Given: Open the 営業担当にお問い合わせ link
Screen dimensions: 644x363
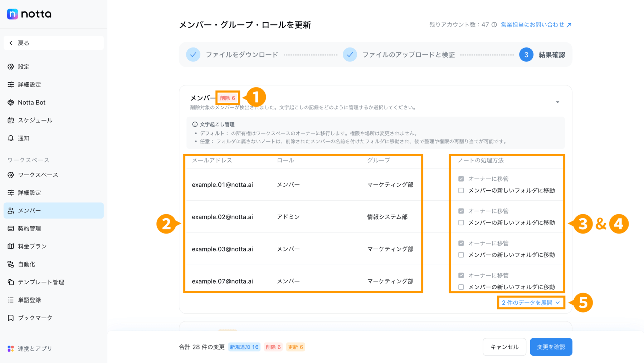Looking at the screenshot, I should 536,25.
